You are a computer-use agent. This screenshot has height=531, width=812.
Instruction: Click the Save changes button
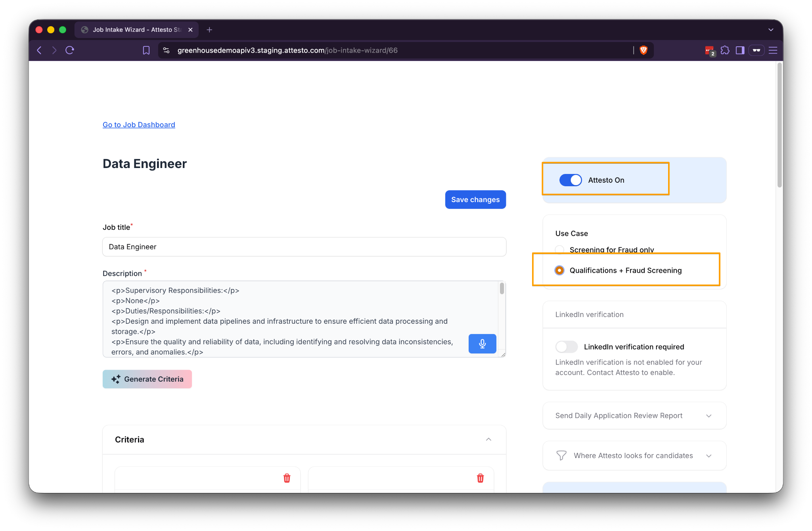(x=475, y=200)
